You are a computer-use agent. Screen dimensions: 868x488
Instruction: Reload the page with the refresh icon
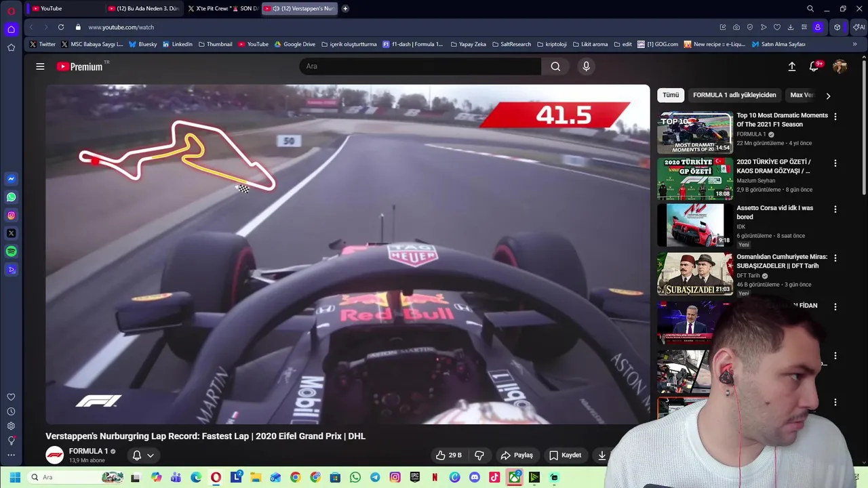tap(61, 27)
